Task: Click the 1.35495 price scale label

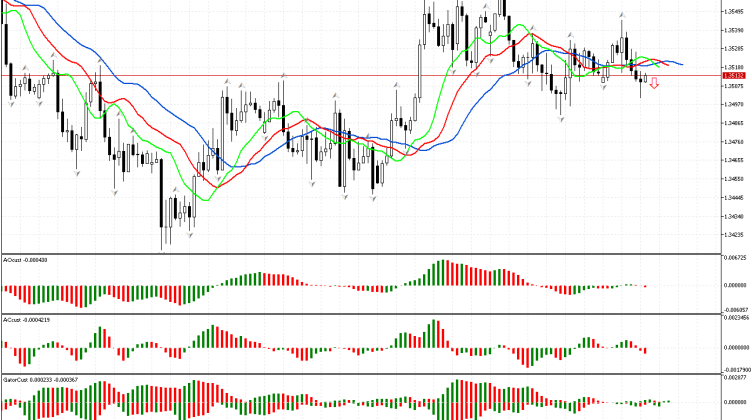Action: (735, 11)
